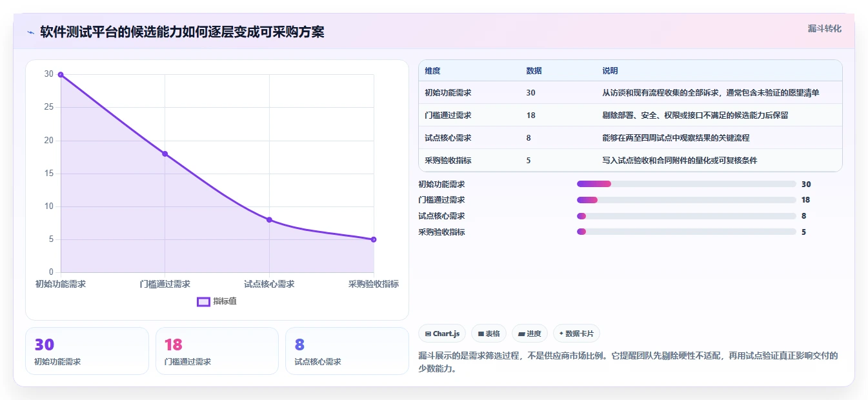The height and width of the screenshot is (400, 868).
Task: Click the y-axis tick label 15
Action: tap(49, 174)
